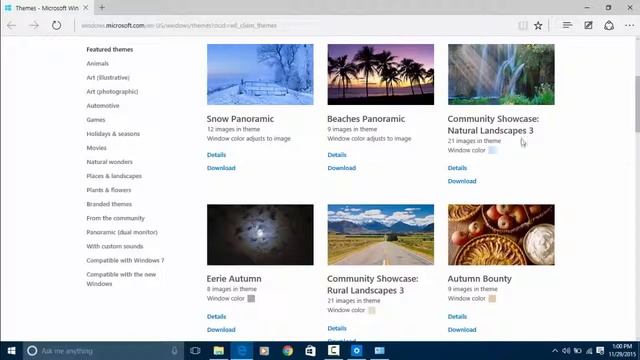Open the Camtasia taskbar icon
640x360 pixels.
[333, 350]
